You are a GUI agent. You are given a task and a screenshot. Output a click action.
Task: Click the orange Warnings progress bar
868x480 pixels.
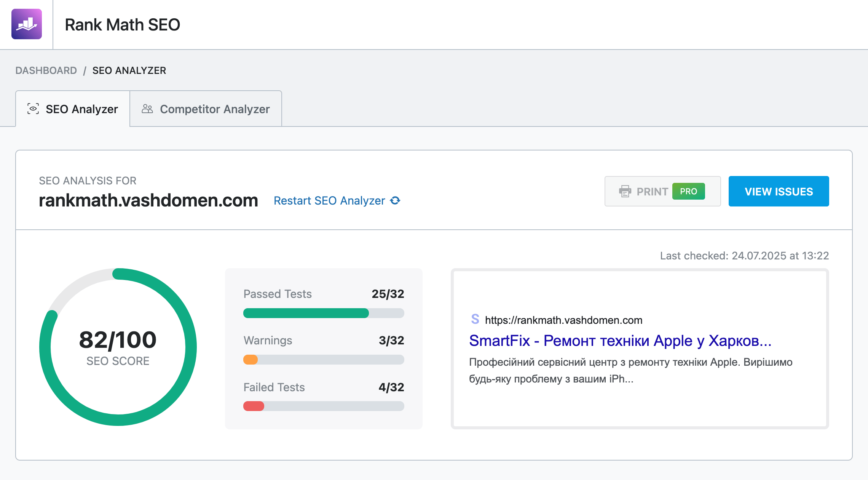point(251,360)
